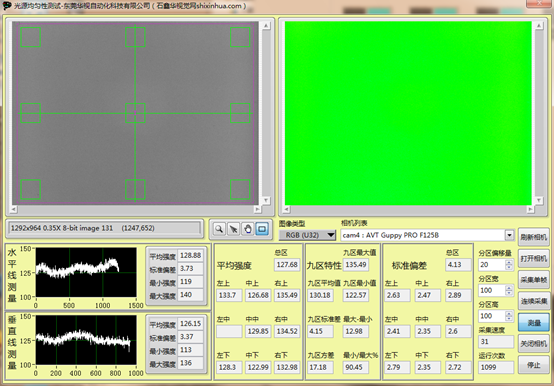This screenshot has height=386, width=554.
Task: Select the hand pan tool
Action: pyautogui.click(x=248, y=229)
